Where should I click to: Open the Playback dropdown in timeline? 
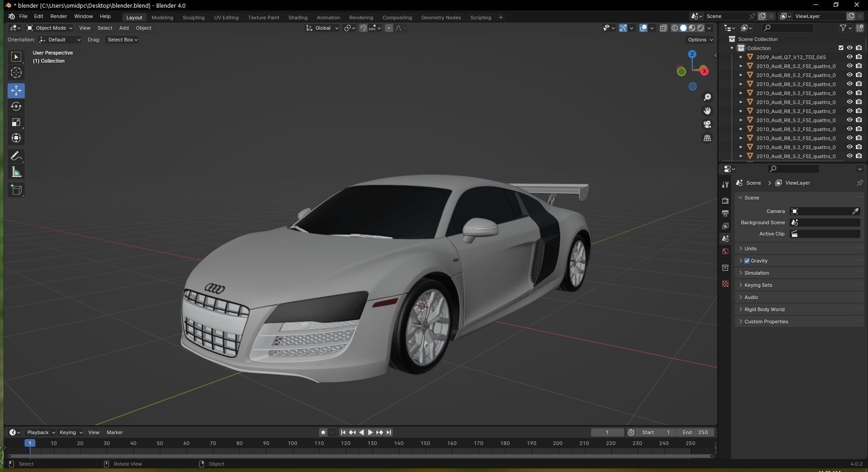41,432
